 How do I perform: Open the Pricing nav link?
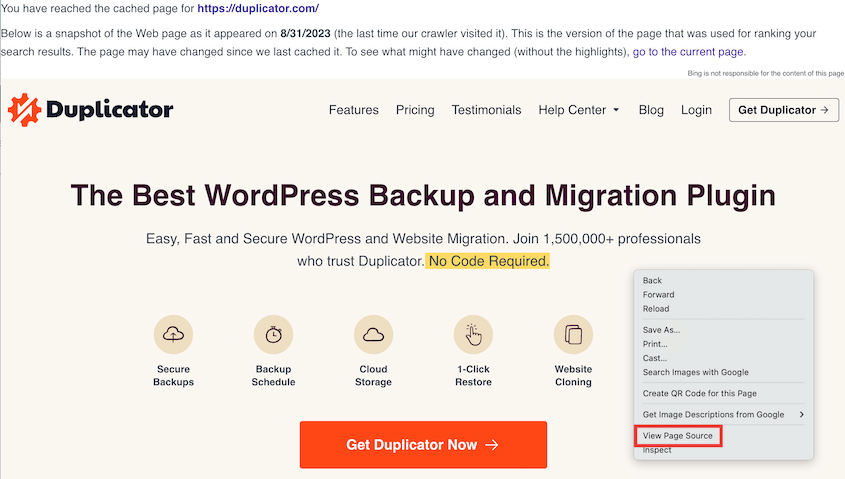(x=415, y=110)
